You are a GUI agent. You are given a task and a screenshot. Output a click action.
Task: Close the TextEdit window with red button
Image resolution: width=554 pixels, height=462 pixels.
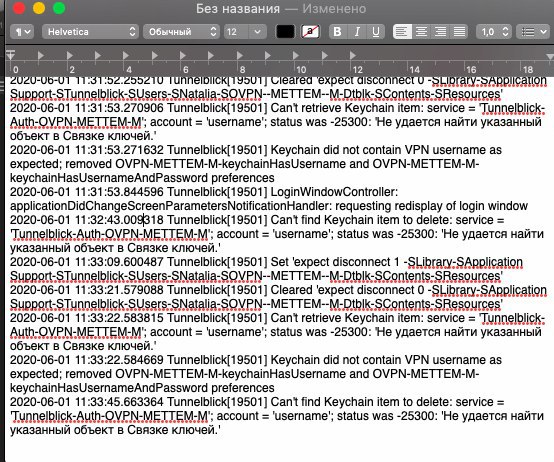(x=19, y=8)
